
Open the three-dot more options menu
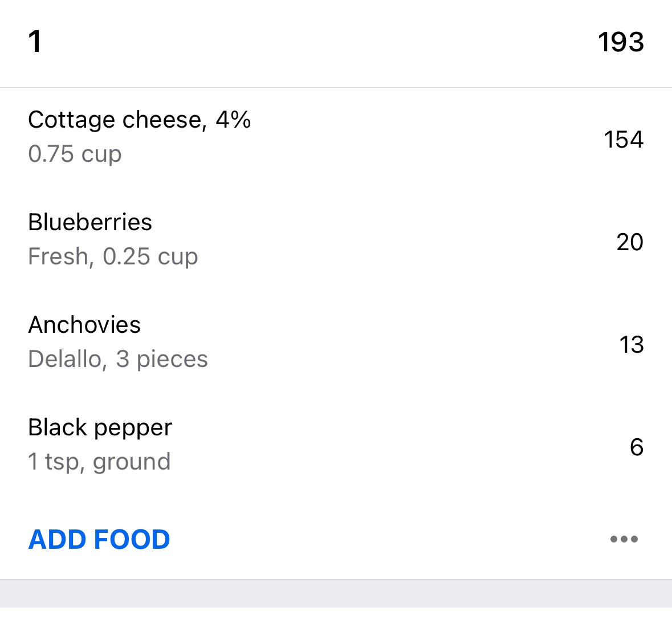click(624, 539)
